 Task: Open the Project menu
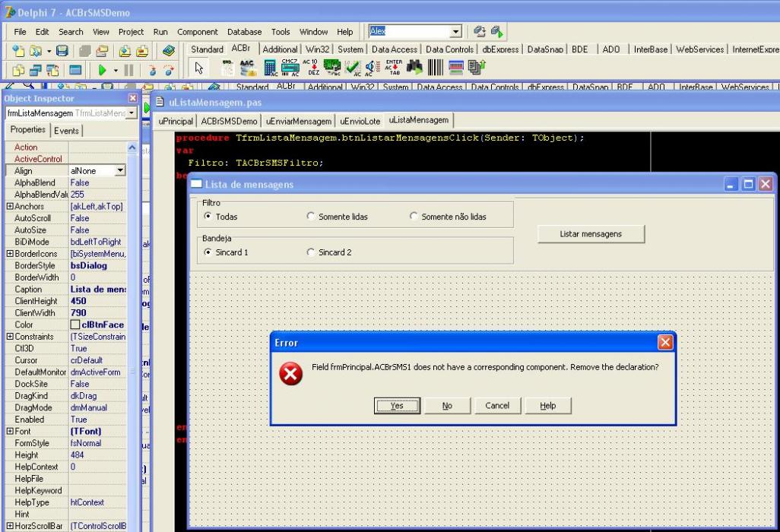coord(131,32)
